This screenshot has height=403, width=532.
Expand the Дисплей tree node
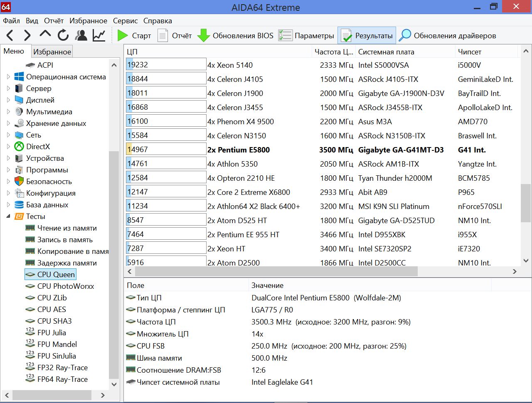(x=8, y=100)
